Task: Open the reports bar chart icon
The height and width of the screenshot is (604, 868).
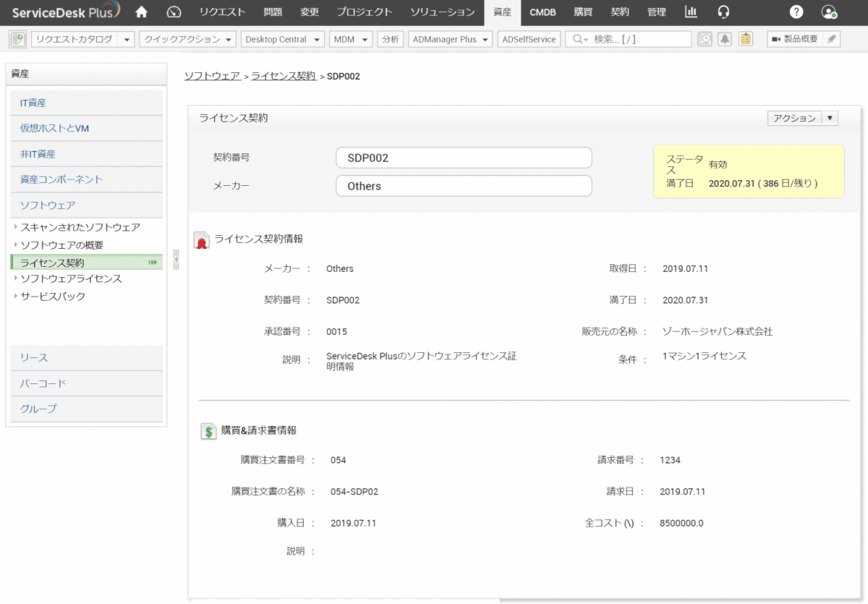Action: [x=692, y=12]
